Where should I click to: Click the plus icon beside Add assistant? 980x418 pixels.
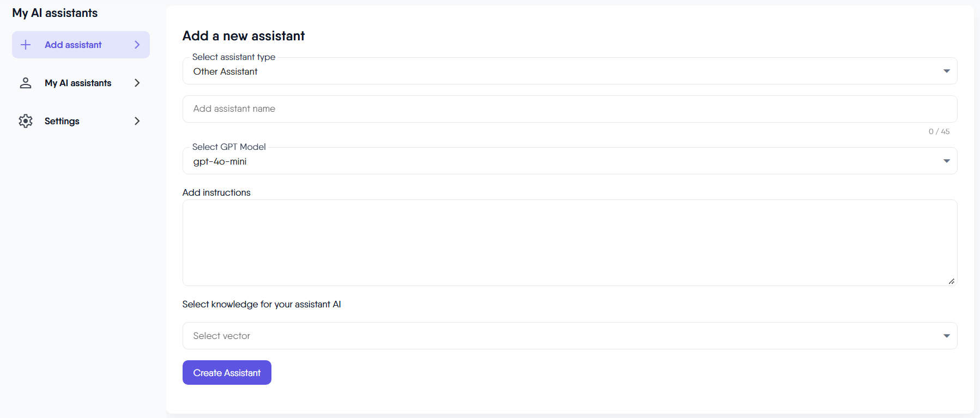(x=26, y=45)
